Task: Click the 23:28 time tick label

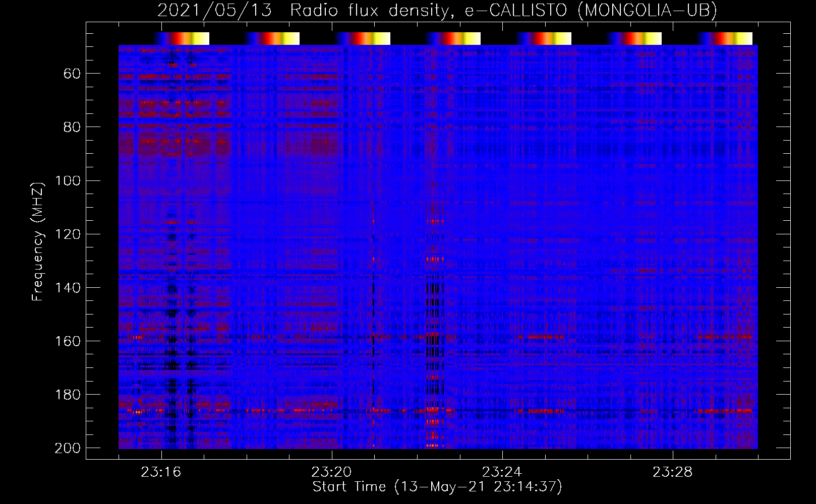Action: [x=673, y=472]
